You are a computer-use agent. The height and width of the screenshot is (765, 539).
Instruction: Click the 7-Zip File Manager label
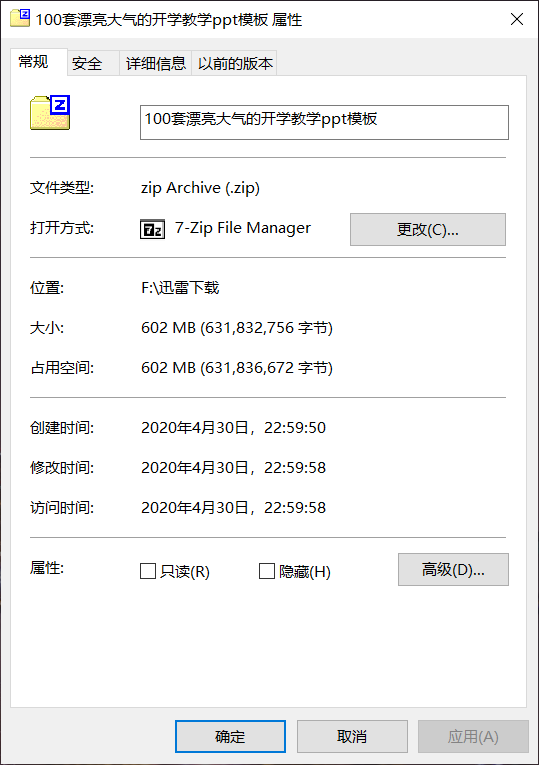click(x=242, y=228)
